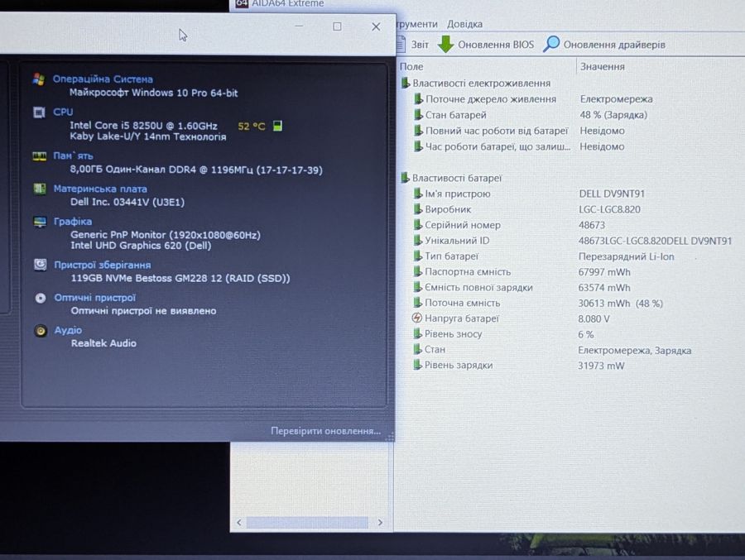Select the Перезарядний Li-Ion battery type value
745x560 pixels.
[626, 256]
